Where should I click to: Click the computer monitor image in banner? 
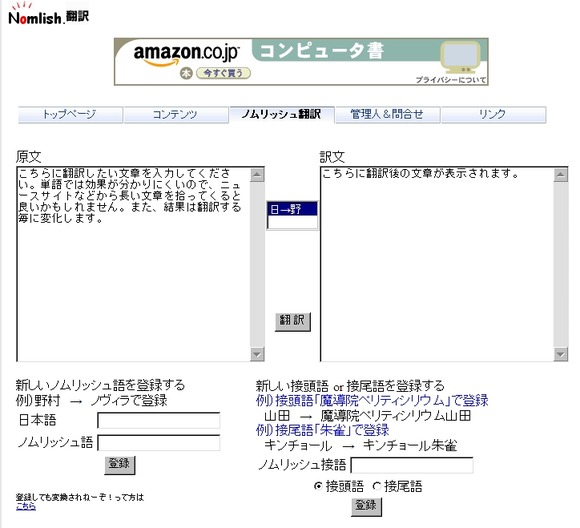[x=460, y=57]
